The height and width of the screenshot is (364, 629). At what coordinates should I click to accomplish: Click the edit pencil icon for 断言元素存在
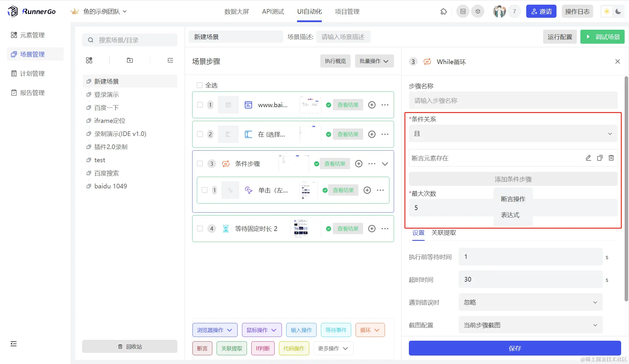[x=588, y=158]
